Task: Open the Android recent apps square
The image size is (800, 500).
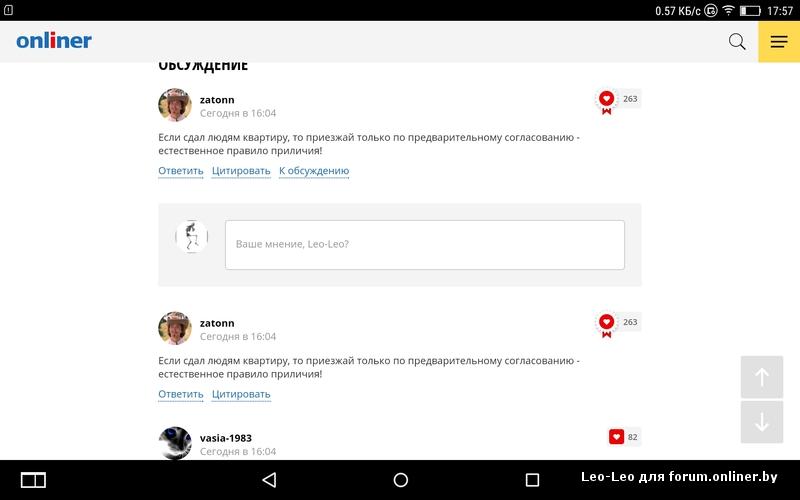Action: 532,480
